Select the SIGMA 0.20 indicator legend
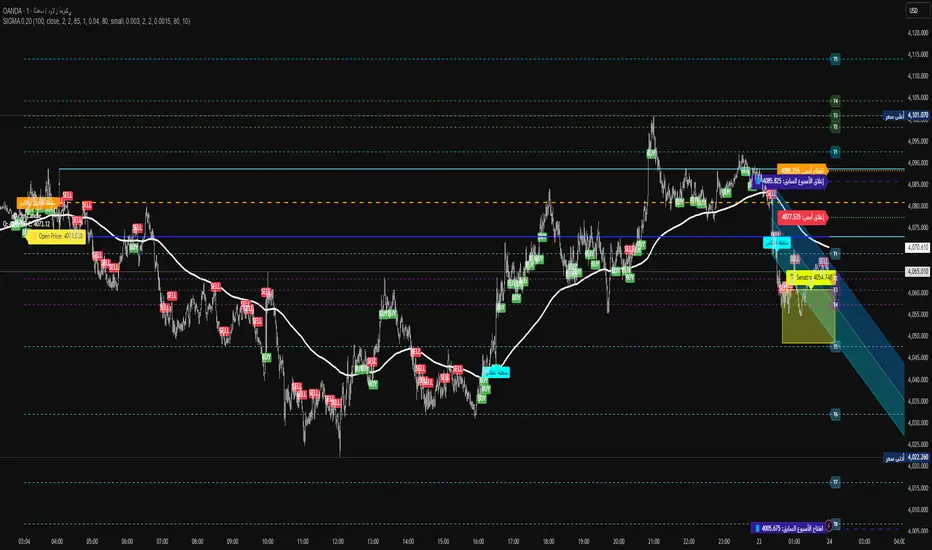The image size is (932, 550). 96,21
